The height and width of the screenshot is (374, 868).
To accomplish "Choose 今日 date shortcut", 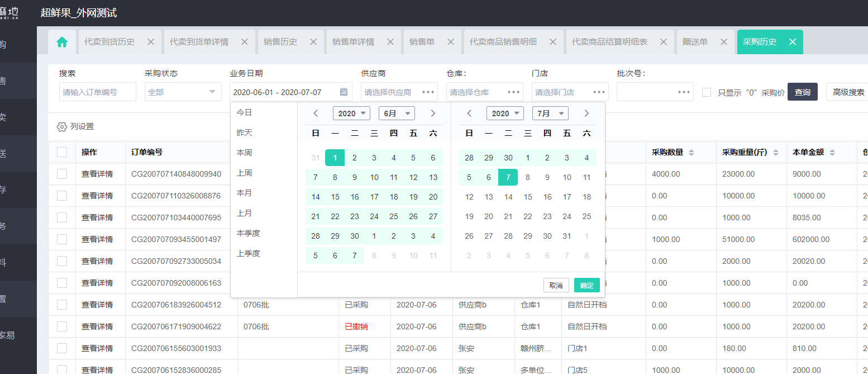I will (x=245, y=112).
